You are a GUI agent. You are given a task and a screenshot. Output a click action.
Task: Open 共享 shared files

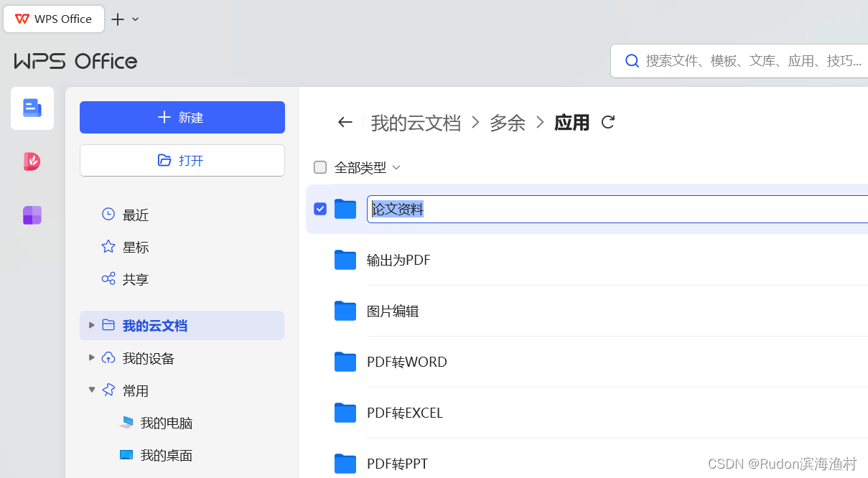(x=136, y=279)
